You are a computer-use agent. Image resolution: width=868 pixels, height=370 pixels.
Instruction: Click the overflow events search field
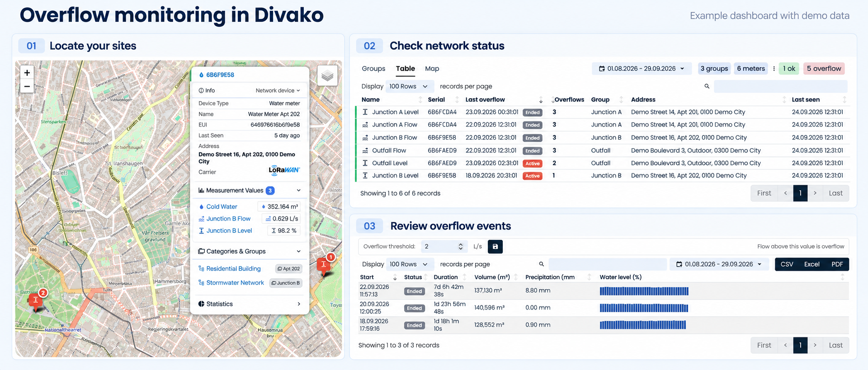coord(608,264)
